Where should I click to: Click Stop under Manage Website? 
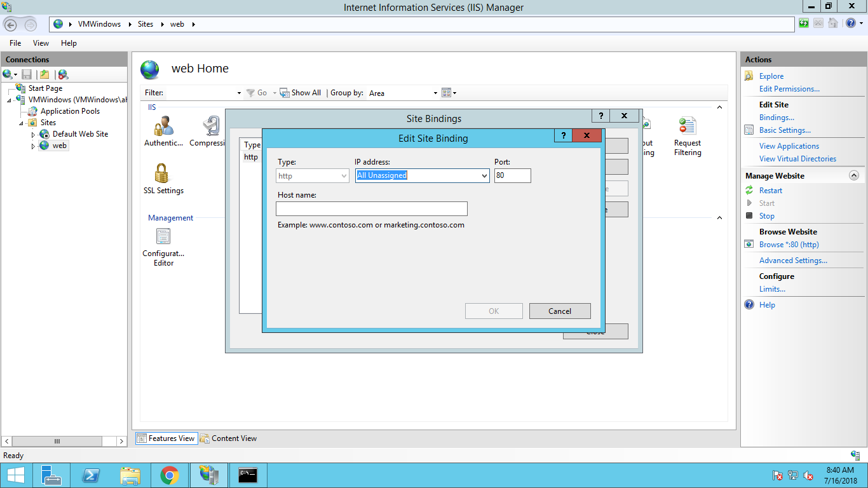coord(767,216)
